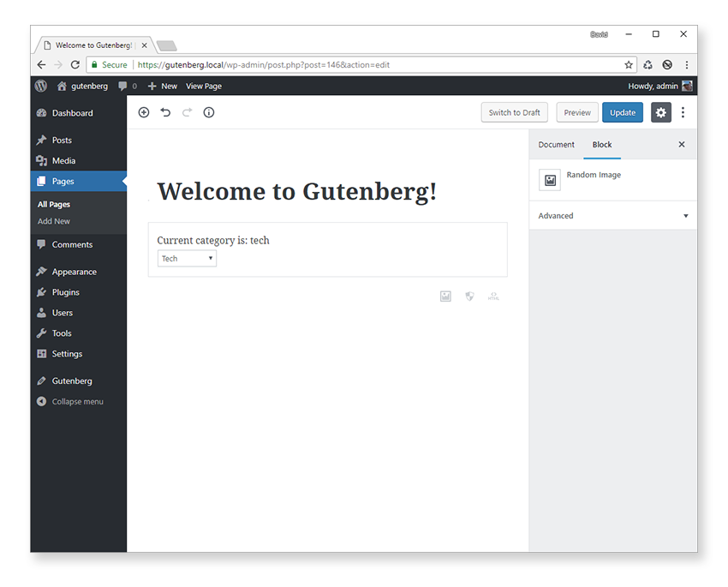This screenshot has width=728, height=587.
Task: Open the editor's more options menu
Action: pyautogui.click(x=683, y=112)
